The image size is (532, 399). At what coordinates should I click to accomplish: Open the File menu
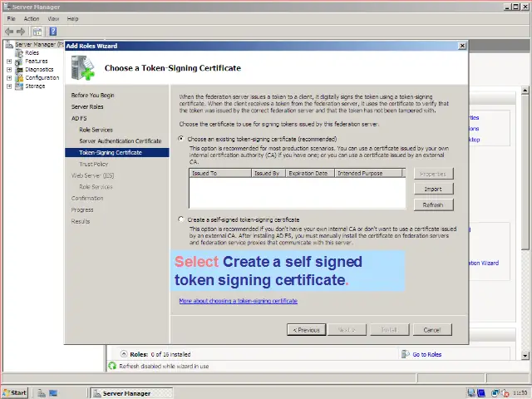pyautogui.click(x=11, y=18)
